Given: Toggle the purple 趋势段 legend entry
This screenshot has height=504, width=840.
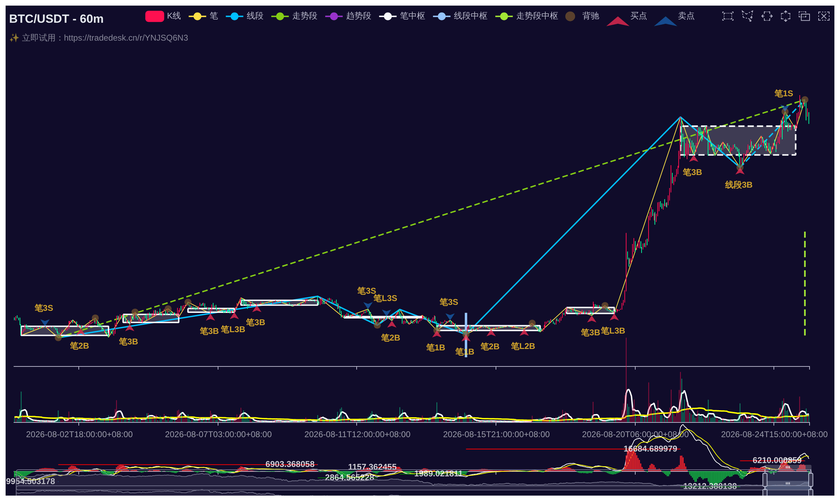Looking at the screenshot, I should tap(348, 16).
